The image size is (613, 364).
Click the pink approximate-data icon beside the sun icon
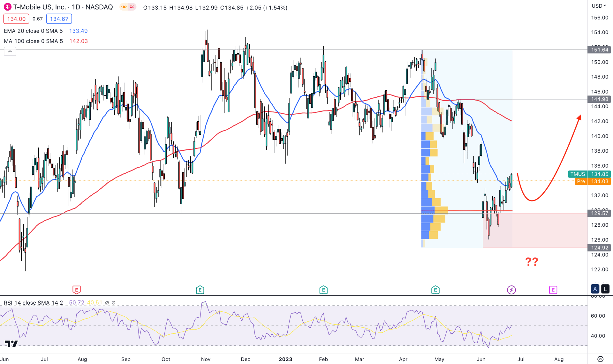point(132,7)
